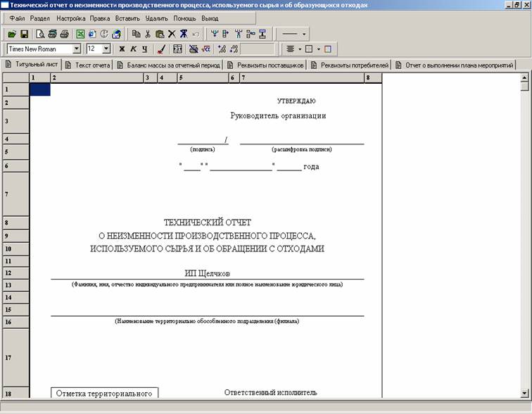
Task: Click the square root formula icon
Action: tap(206, 49)
